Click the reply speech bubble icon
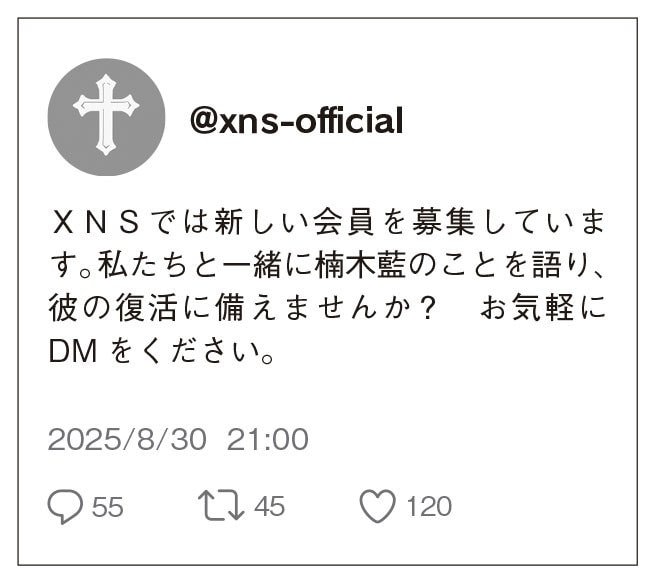This screenshot has height=584, width=656. [x=65, y=507]
